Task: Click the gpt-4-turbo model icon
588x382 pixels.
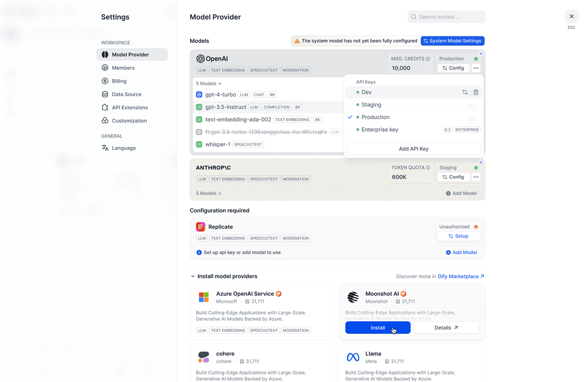Action: point(199,95)
